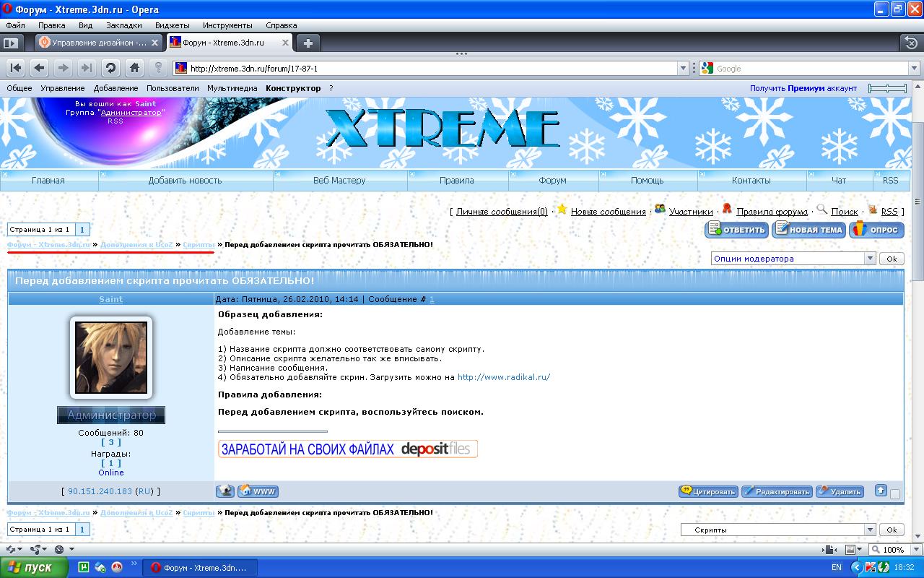Open Конструктор in the admin bar
The width and height of the screenshot is (924, 578).
293,88
